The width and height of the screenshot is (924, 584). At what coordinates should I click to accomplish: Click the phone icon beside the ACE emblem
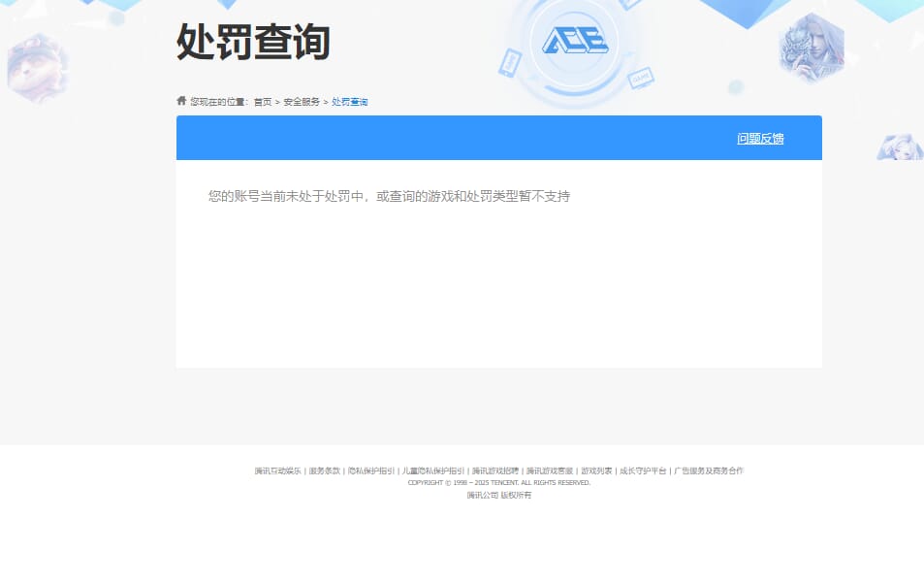pyautogui.click(x=508, y=62)
